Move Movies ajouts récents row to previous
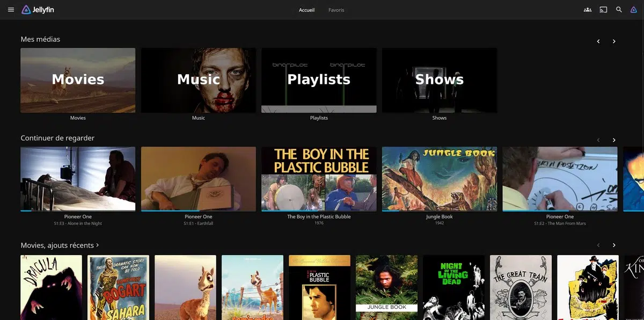 click(x=598, y=245)
